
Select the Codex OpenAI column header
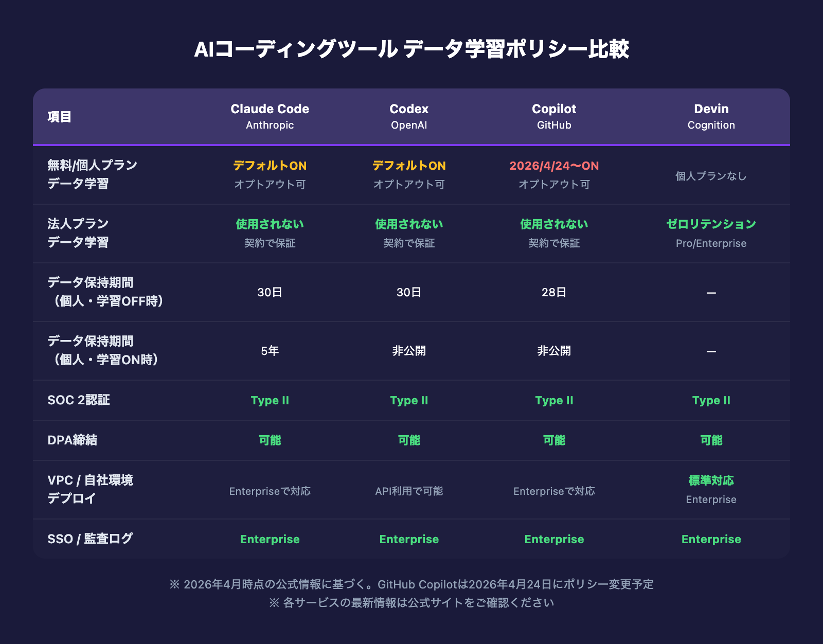(409, 116)
